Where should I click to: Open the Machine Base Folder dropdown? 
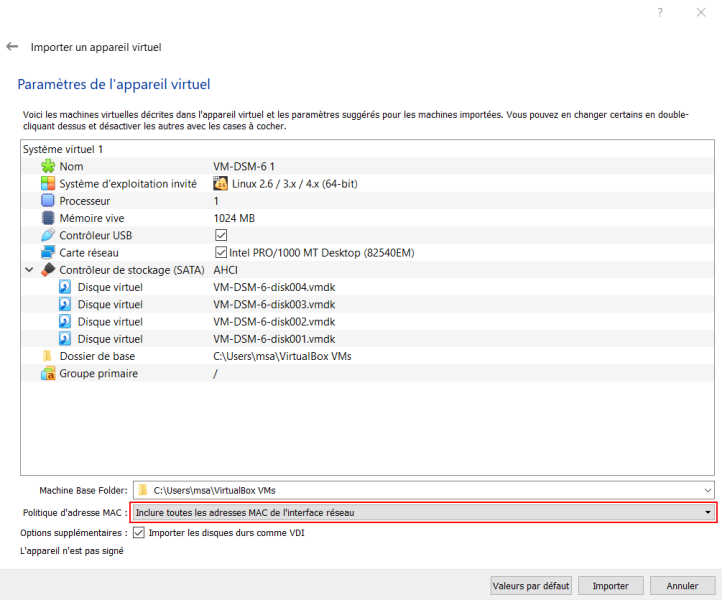708,490
